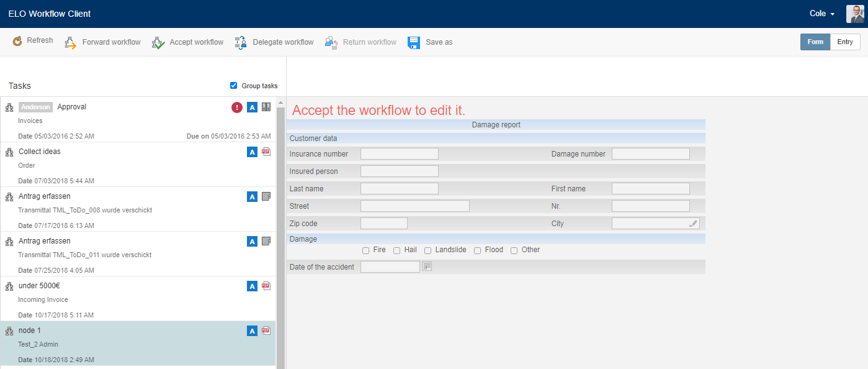Open the workflow tree icon next to Approval

point(9,107)
